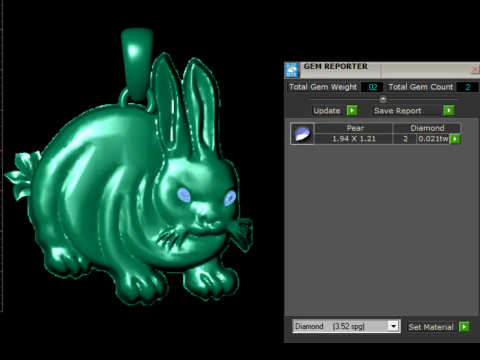
Task: Close the Gem Reporter panel
Action: point(475,69)
